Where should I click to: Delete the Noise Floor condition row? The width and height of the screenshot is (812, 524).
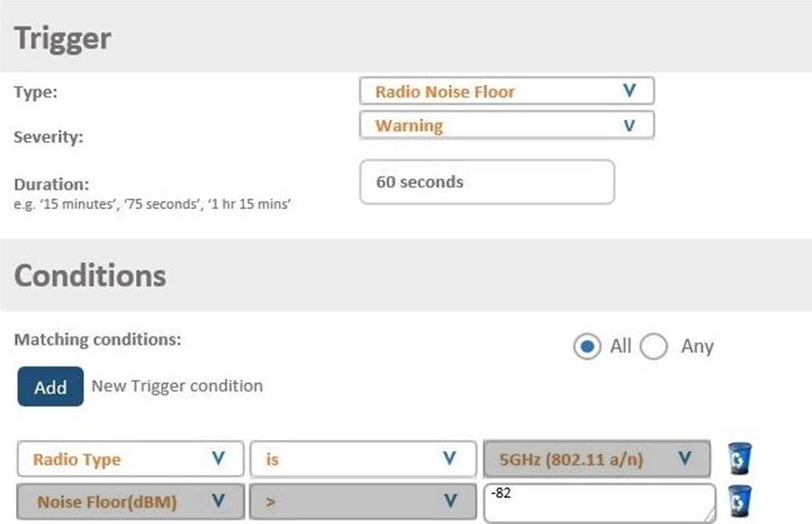point(739,501)
